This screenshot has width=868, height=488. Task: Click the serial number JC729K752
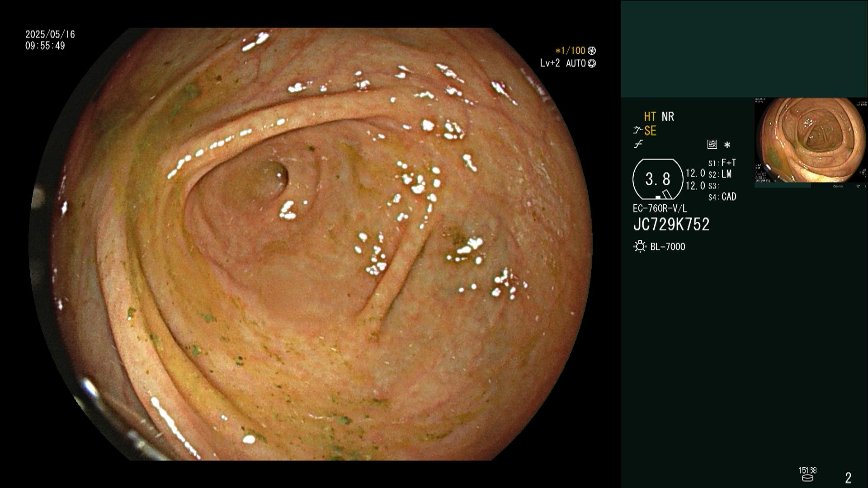pos(671,225)
